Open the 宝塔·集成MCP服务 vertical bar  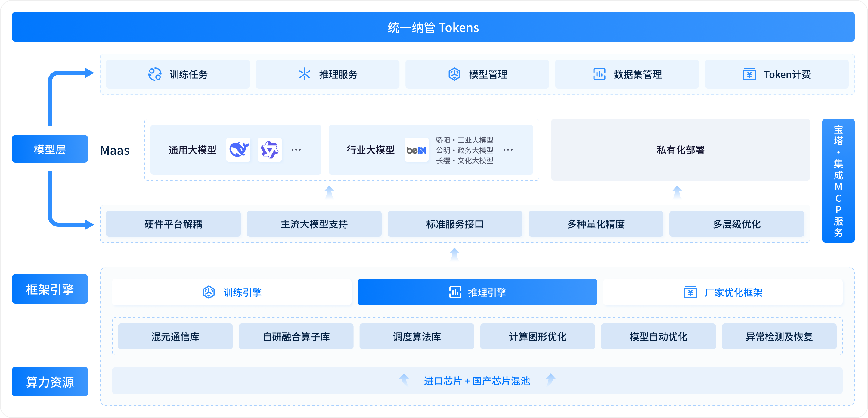(838, 181)
